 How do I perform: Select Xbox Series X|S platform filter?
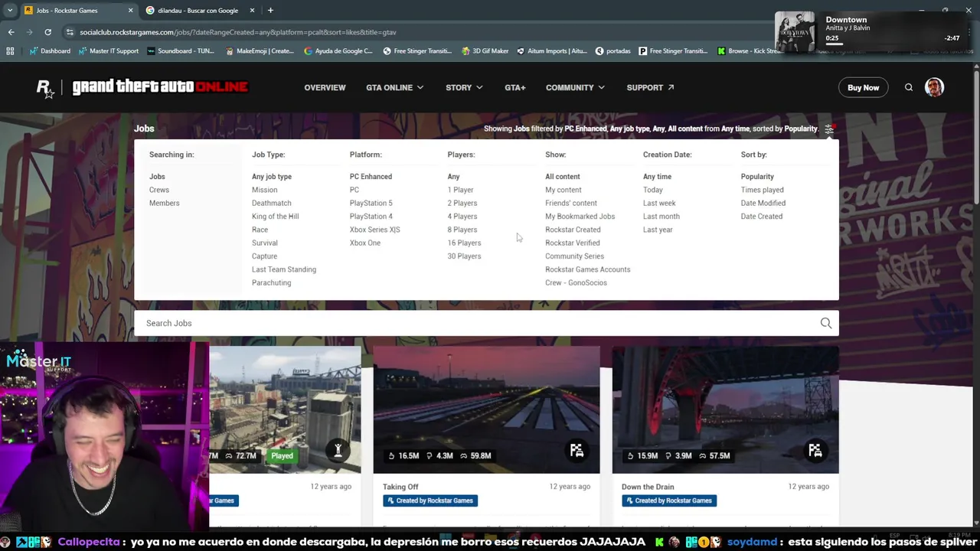click(x=374, y=230)
